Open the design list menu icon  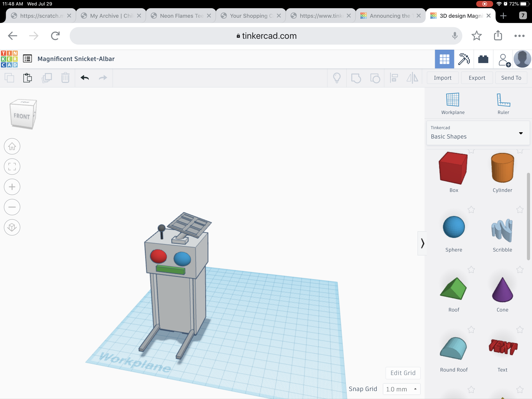(27, 59)
